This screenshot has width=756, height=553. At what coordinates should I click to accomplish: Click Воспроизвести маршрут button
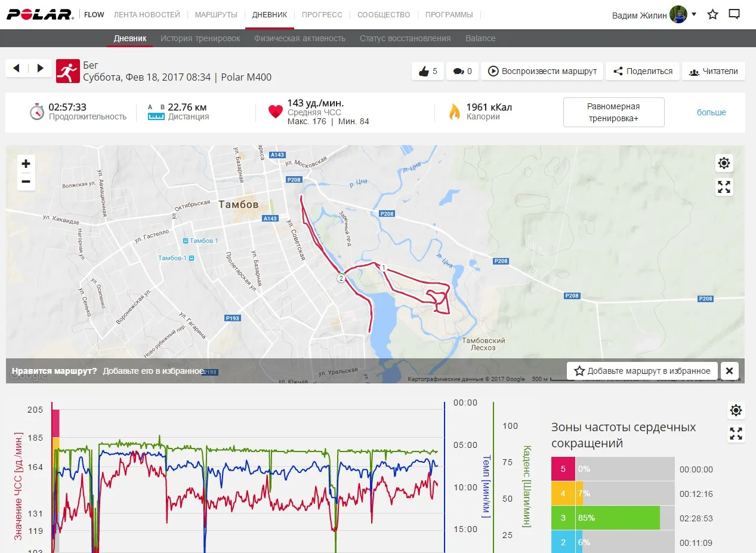[542, 71]
